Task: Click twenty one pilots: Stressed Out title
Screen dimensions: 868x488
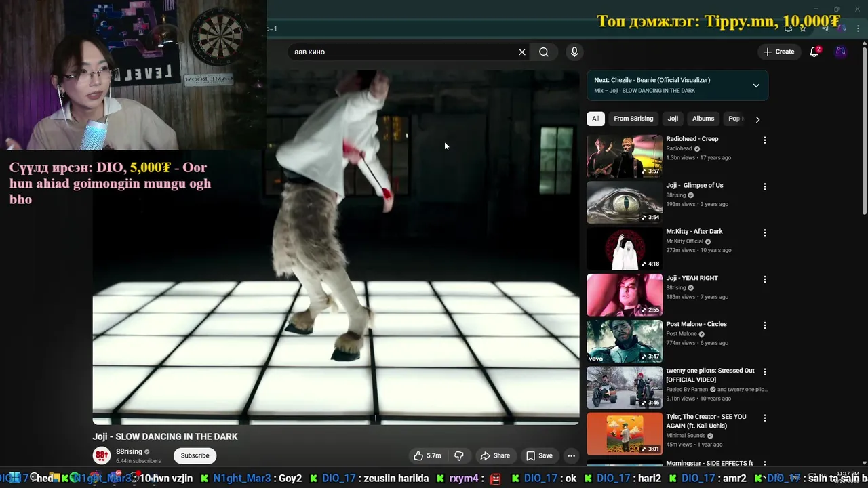Action: [x=710, y=375]
